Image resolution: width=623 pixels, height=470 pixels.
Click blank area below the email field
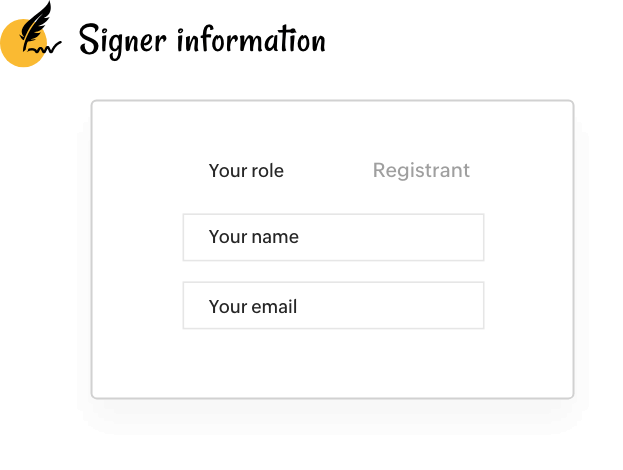point(333,364)
